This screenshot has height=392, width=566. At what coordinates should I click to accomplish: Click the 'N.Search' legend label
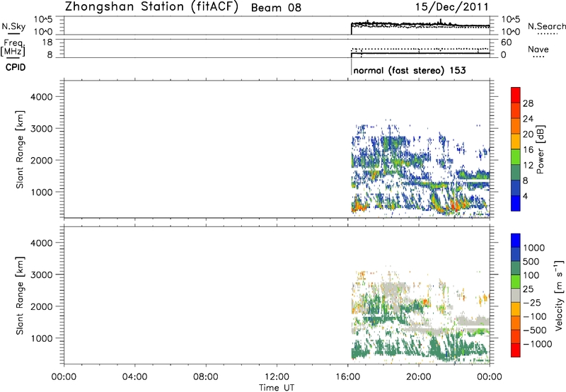coord(546,26)
